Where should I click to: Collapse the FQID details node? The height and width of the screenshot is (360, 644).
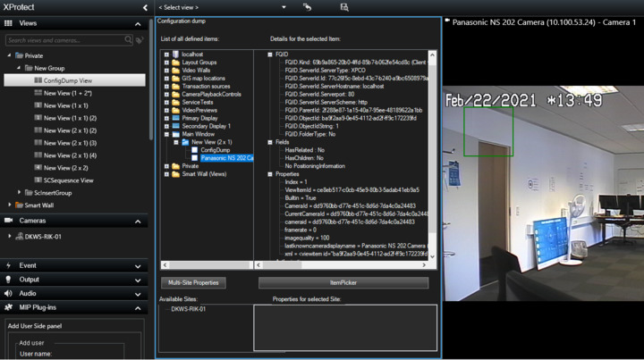[270, 54]
